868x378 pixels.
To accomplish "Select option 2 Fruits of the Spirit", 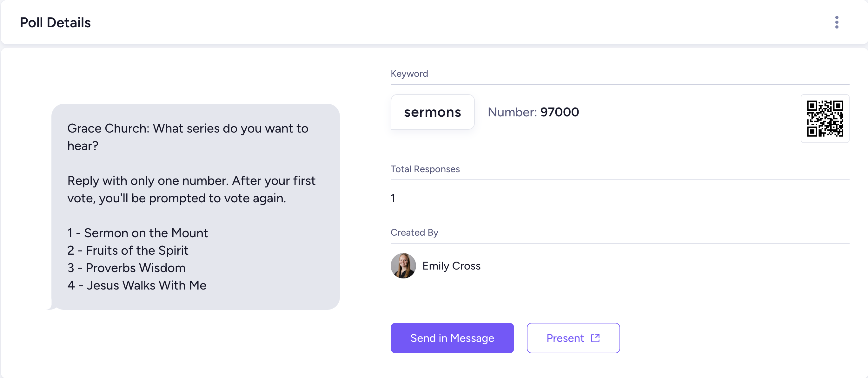I will [x=128, y=251].
